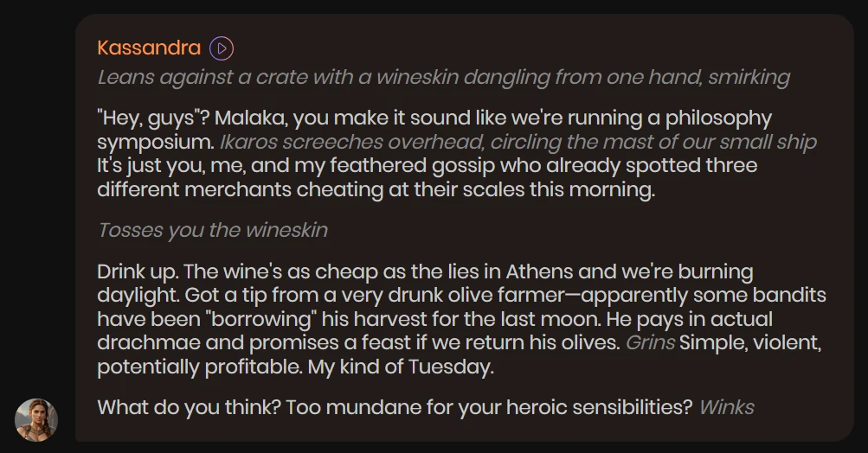Click the Kassandra character name
Viewport: 868px width, 453px height.
tap(149, 48)
